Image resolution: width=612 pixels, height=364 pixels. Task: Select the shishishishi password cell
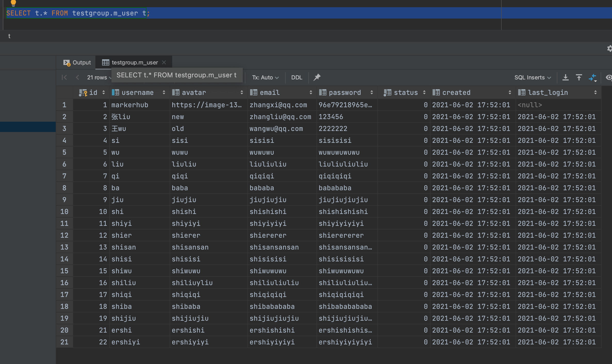[347, 212]
